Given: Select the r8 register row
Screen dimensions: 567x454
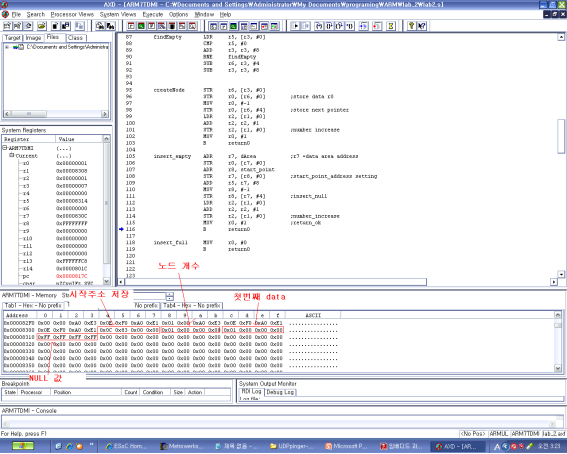Looking at the screenshot, I should pyautogui.click(x=53, y=223).
